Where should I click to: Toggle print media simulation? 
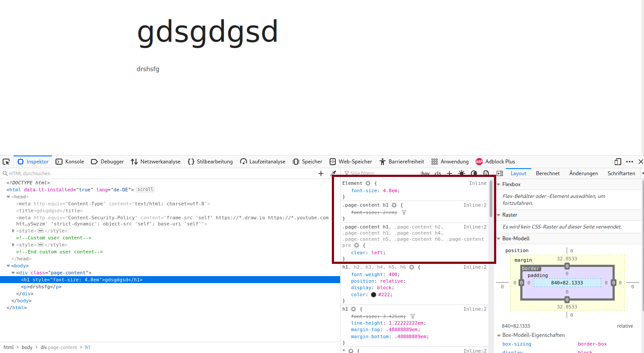click(486, 173)
